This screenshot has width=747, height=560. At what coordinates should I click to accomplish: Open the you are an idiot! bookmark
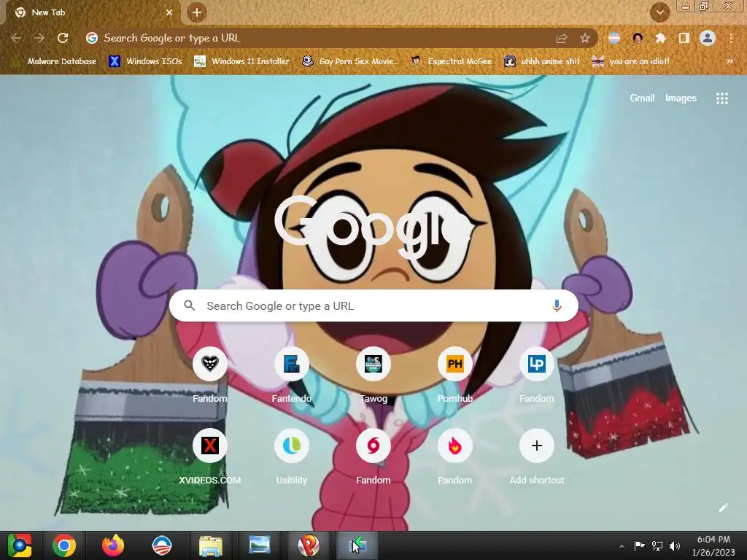631,61
